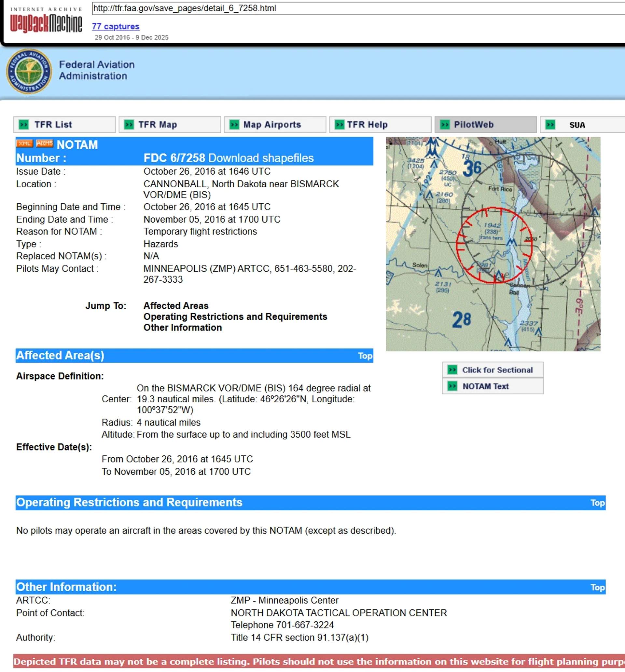This screenshot has height=672, width=625.
Task: Open the TFR Map tab
Action: pyautogui.click(x=170, y=125)
